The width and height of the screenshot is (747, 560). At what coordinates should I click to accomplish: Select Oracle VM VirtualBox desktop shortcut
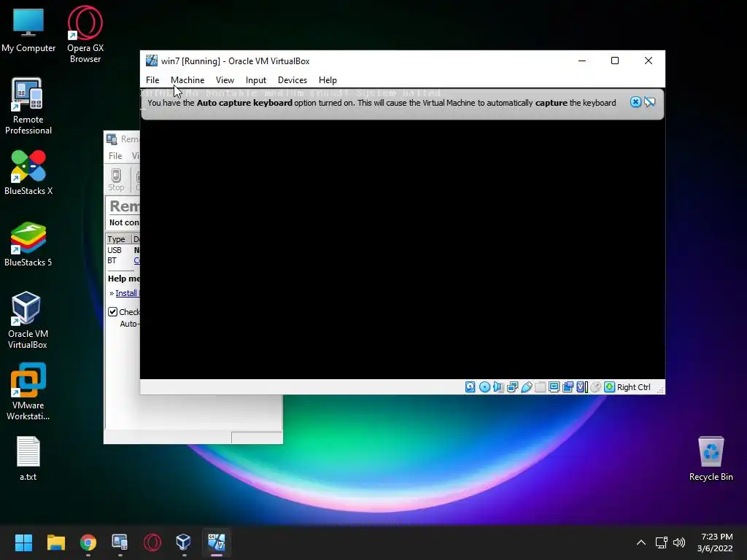(28, 320)
